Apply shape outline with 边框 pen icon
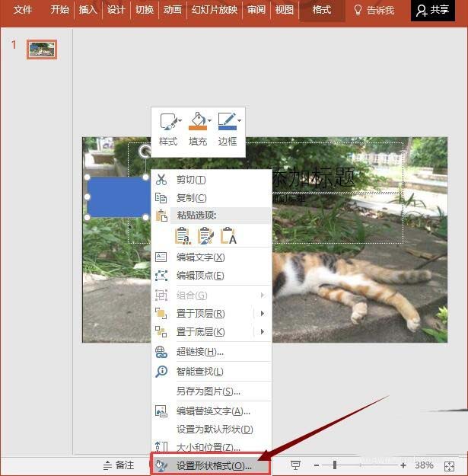The height and width of the screenshot is (476, 468). pos(227,121)
